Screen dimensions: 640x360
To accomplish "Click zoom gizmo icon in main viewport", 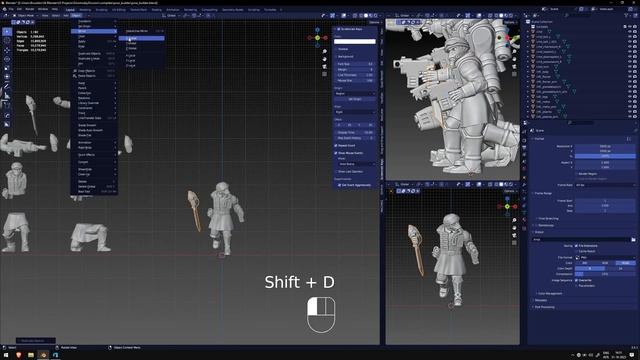I will pyautogui.click(x=324, y=52).
